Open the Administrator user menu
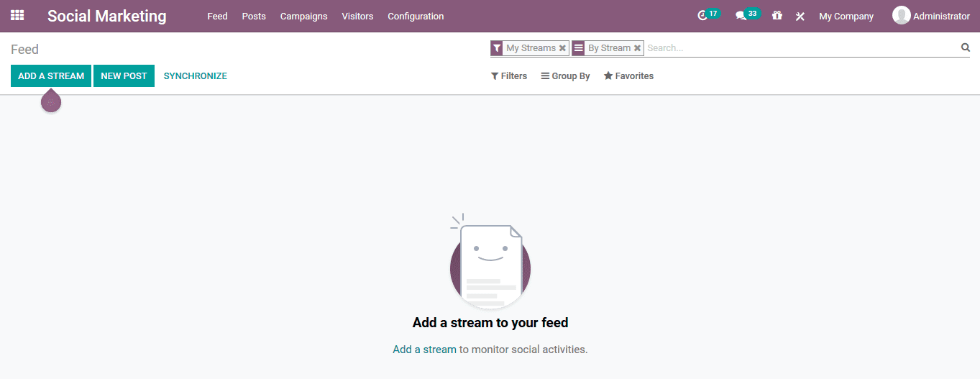Image resolution: width=980 pixels, height=379 pixels. point(931,16)
